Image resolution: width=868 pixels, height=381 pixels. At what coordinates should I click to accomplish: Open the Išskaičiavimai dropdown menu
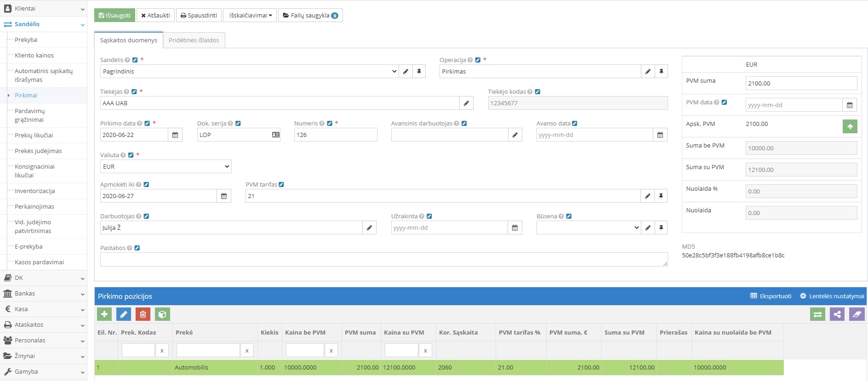(x=250, y=16)
